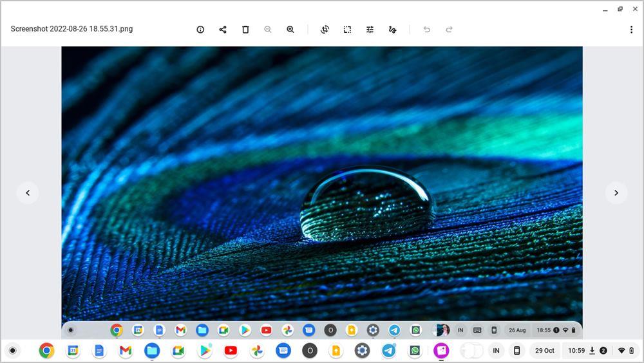The image size is (644, 363).
Task: Open the launcher from the shelf
Action: click(x=13, y=351)
